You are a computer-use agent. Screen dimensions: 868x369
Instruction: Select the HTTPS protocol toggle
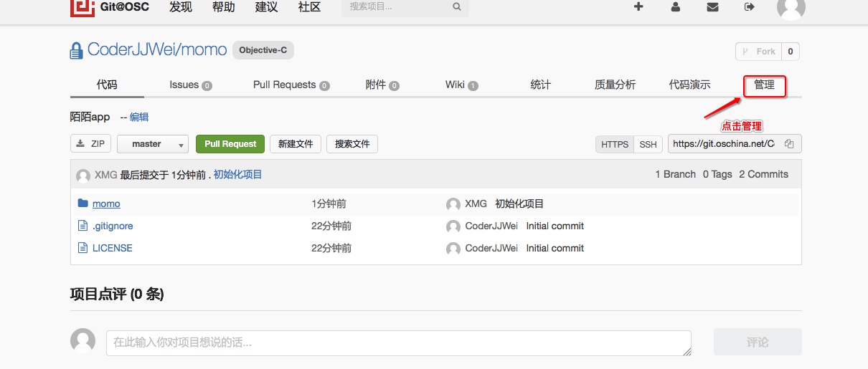click(x=615, y=144)
